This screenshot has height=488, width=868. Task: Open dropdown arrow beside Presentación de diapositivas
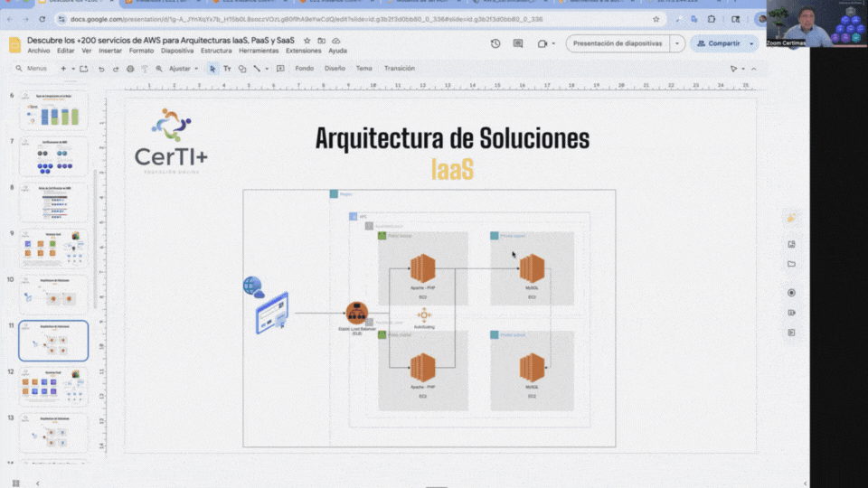[x=678, y=43]
